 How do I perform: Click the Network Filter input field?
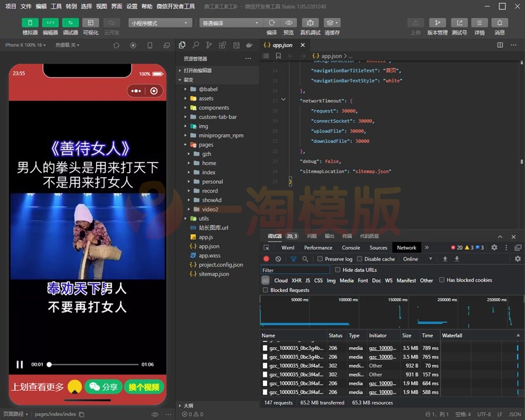pos(295,270)
